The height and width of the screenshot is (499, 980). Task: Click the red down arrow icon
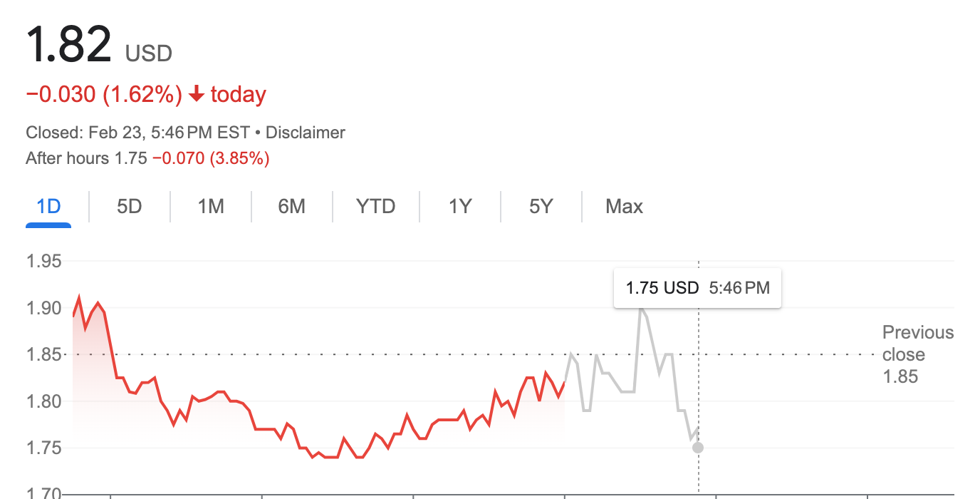[x=197, y=95]
